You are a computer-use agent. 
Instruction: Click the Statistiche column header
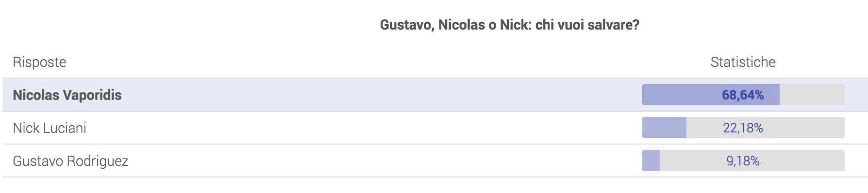pyautogui.click(x=743, y=62)
